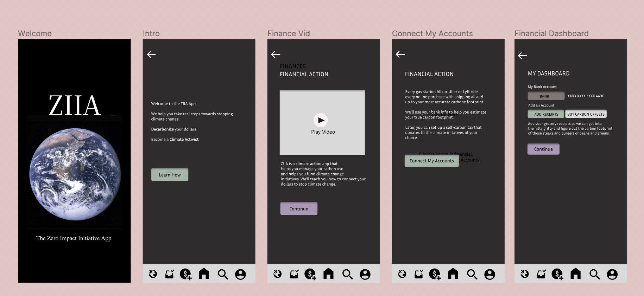Image resolution: width=644 pixels, height=296 pixels.
Task: Click the dollar-plus icon in Intro frame
Action: click(x=186, y=274)
